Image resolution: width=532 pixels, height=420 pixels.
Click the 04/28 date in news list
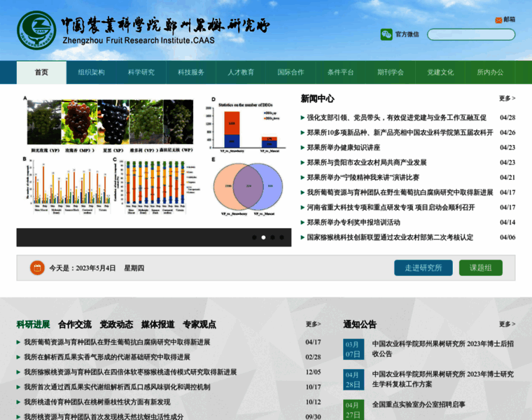(507, 118)
